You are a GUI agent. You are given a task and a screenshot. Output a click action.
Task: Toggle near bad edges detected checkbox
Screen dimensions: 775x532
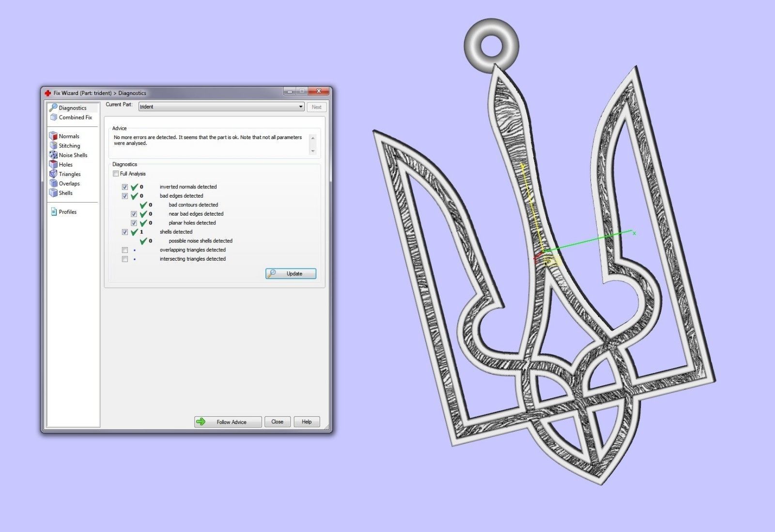(x=134, y=214)
